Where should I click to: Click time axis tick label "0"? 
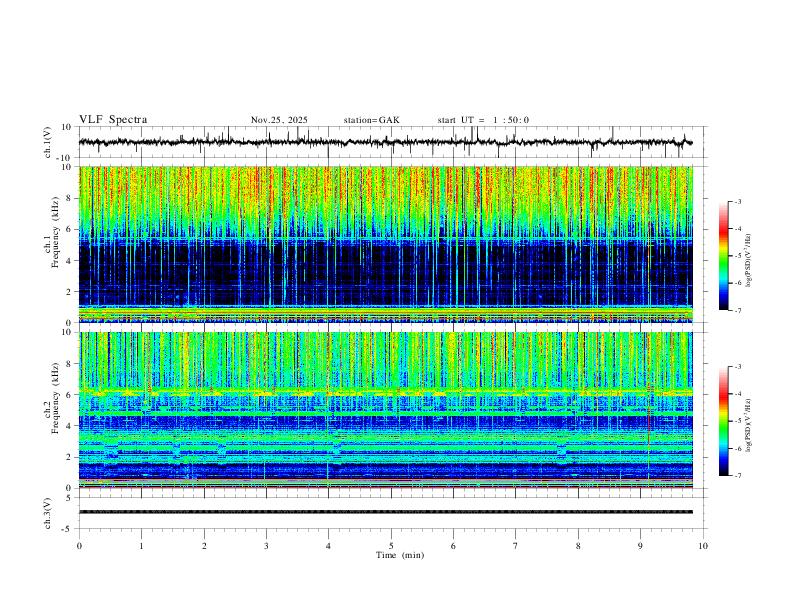pos(79,546)
